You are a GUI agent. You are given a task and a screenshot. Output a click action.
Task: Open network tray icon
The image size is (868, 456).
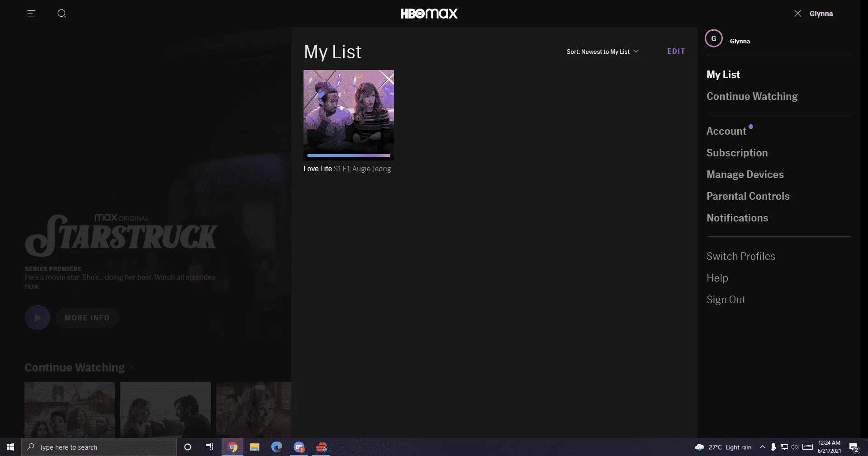point(784,447)
